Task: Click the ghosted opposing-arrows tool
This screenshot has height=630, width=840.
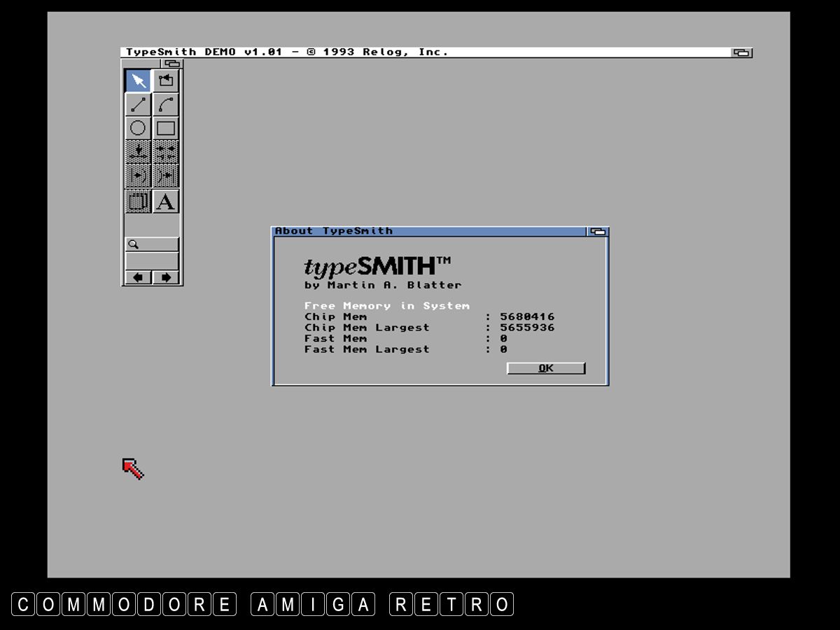Action: [166, 151]
